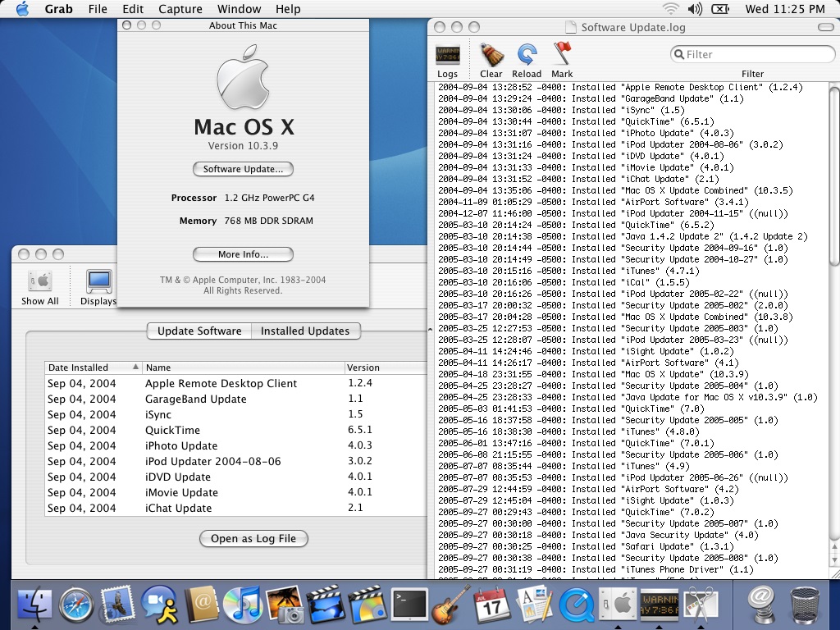The image size is (840, 630).
Task: Open the Logs drawer icon in Console toolbar
Action: tap(447, 55)
